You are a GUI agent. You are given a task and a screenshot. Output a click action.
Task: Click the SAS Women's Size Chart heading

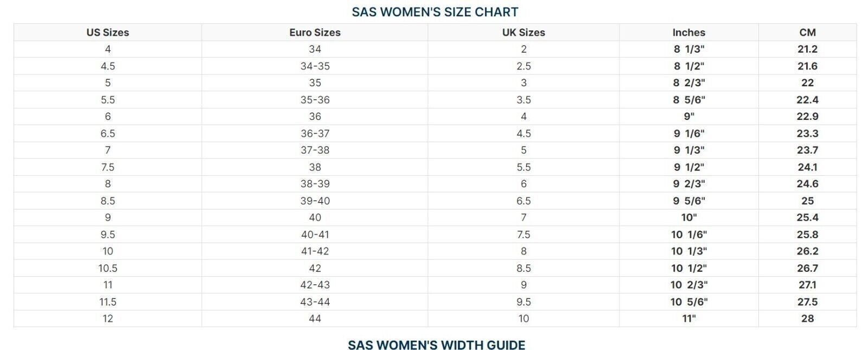435,12
